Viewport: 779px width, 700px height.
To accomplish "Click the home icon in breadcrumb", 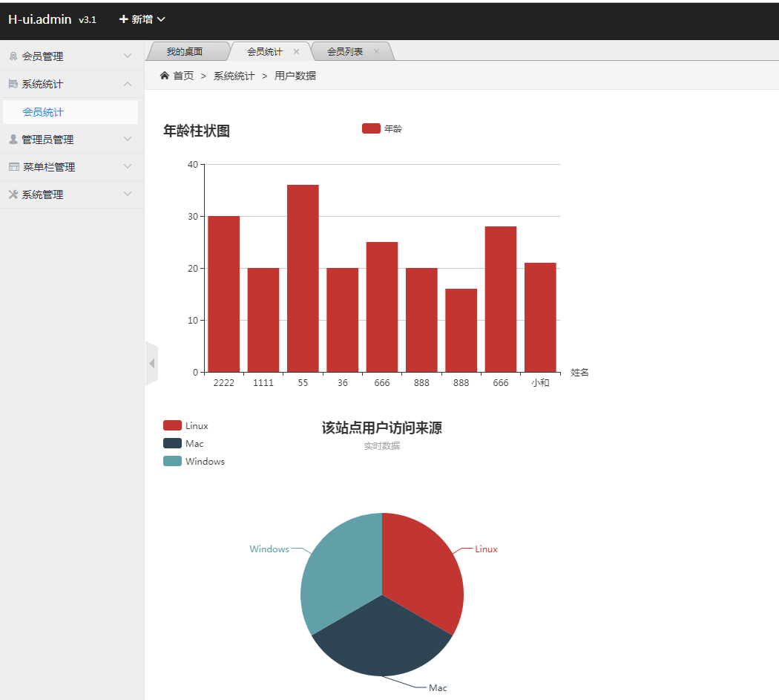I will [x=165, y=76].
